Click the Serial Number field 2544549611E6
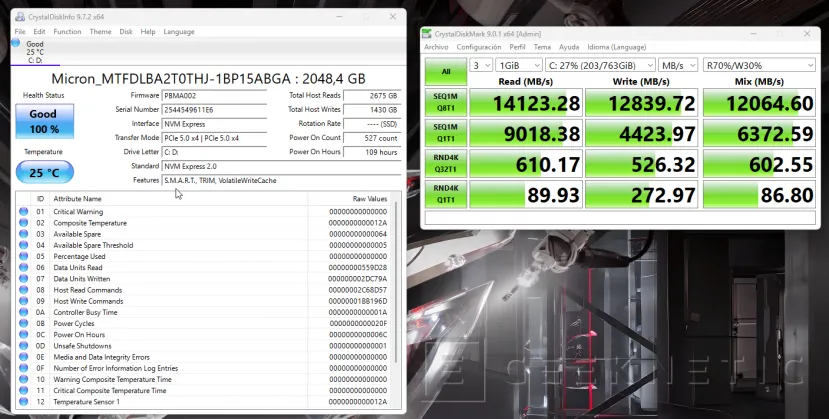 tap(214, 110)
